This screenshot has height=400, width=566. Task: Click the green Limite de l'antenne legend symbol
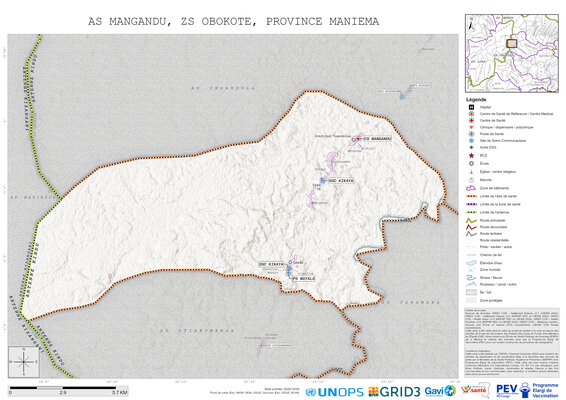click(x=471, y=212)
